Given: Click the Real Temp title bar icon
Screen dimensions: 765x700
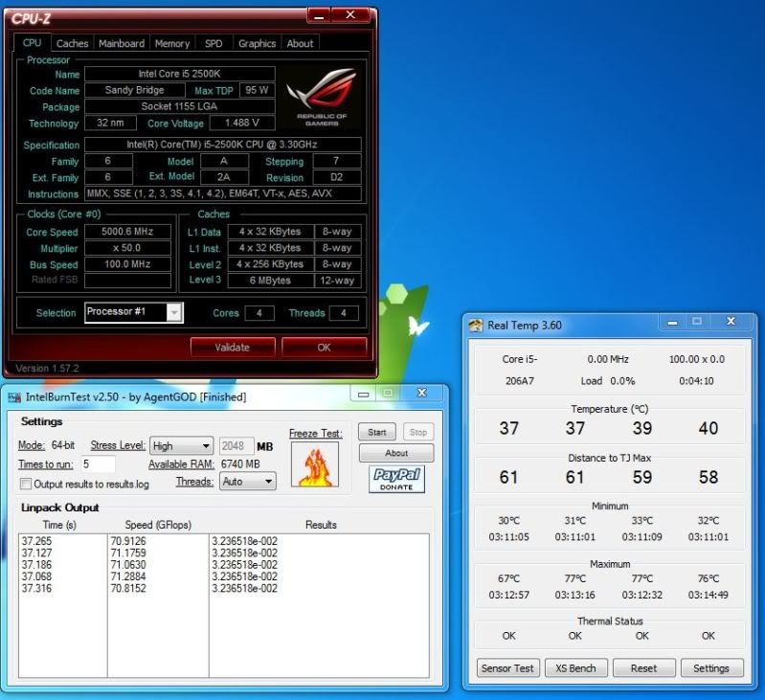Looking at the screenshot, I should (475, 325).
